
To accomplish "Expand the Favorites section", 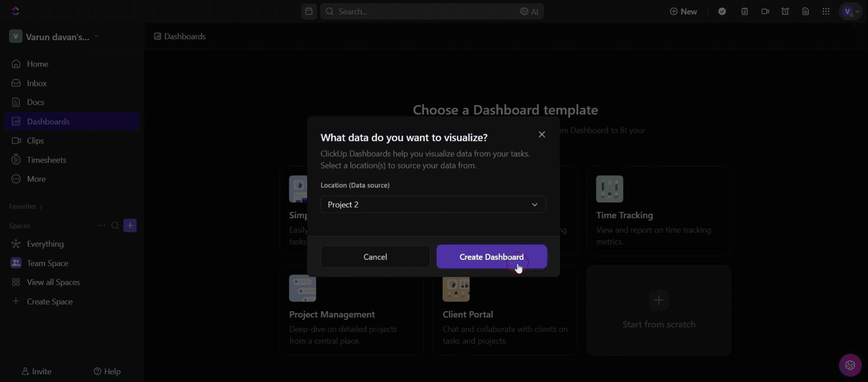I will click(x=26, y=206).
